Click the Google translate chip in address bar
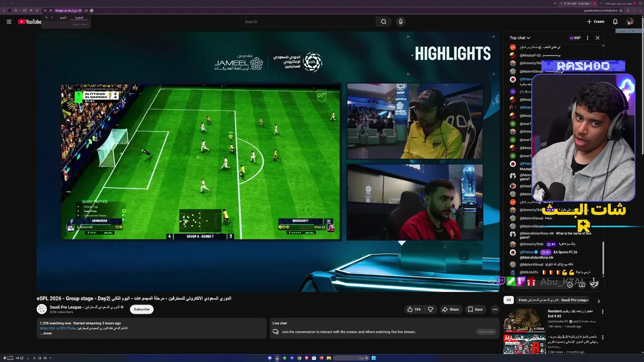Screen dimensions: 644x362 (x=68, y=10)
